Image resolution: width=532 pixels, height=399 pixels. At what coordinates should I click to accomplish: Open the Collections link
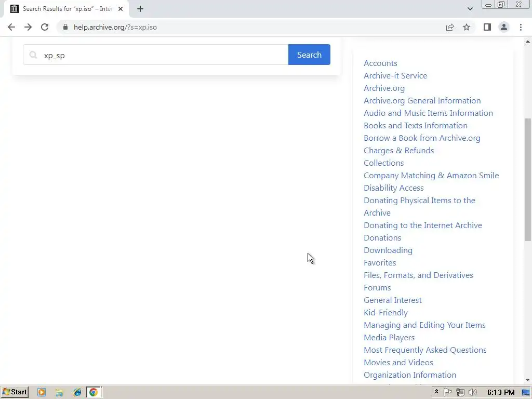click(x=384, y=163)
